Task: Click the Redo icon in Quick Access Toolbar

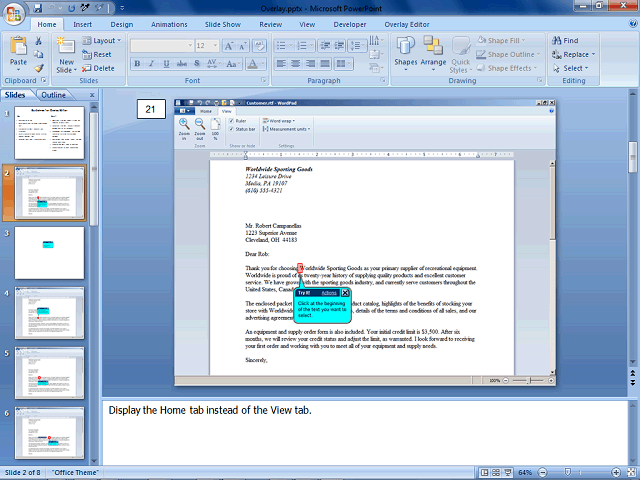Action: coord(71,8)
